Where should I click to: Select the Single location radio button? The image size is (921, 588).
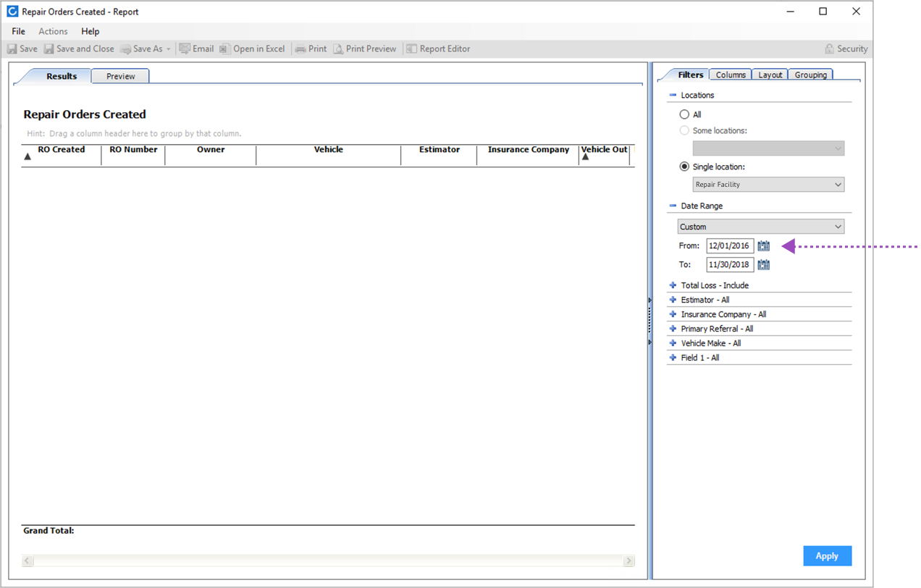[x=684, y=166]
